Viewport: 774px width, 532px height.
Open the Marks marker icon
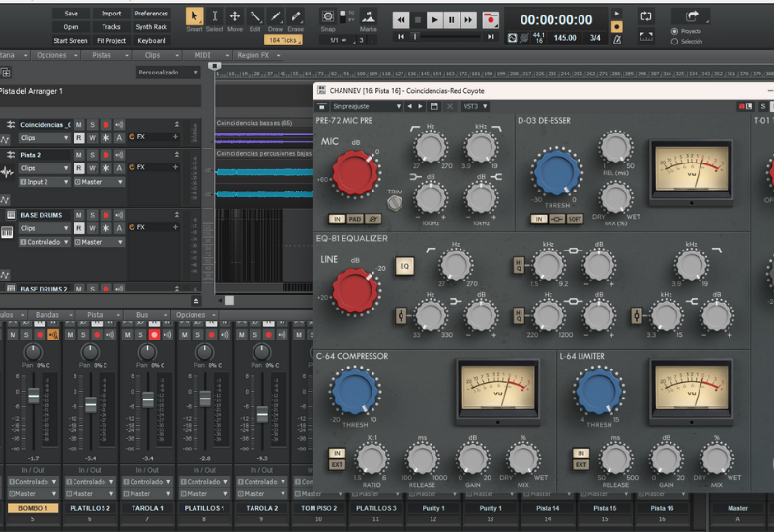pyautogui.click(x=369, y=16)
